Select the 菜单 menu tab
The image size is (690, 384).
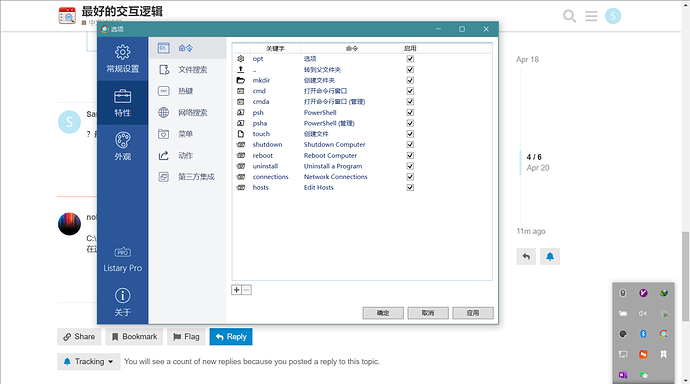pos(188,134)
